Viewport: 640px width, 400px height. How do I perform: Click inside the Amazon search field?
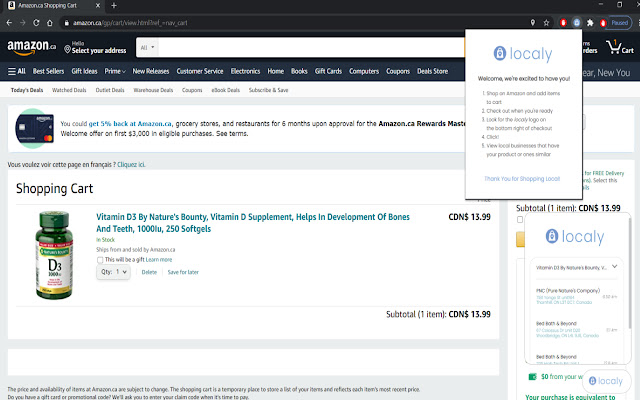point(311,48)
